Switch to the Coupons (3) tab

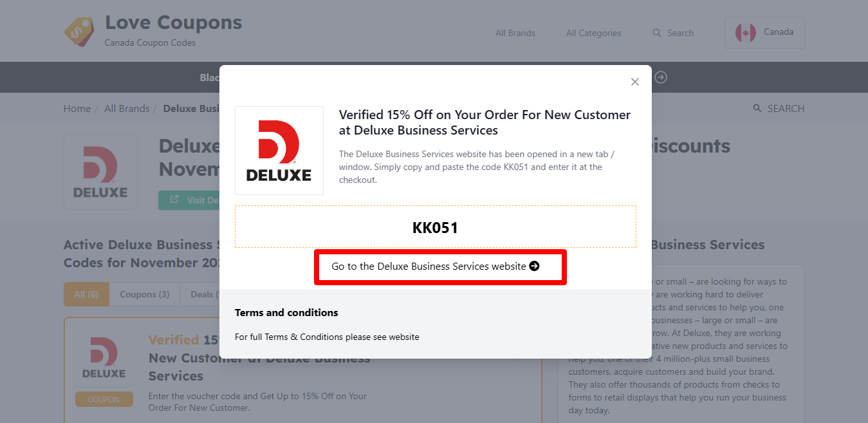click(144, 294)
